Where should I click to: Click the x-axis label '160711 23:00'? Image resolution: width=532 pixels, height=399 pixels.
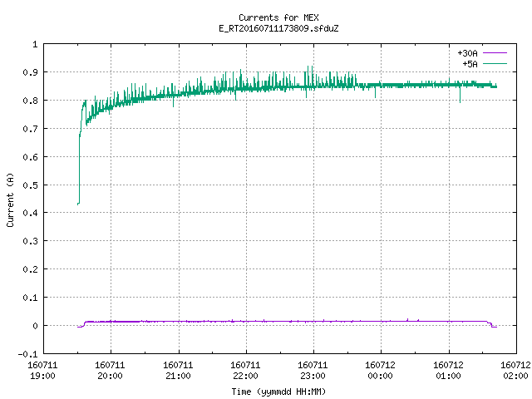pos(313,370)
